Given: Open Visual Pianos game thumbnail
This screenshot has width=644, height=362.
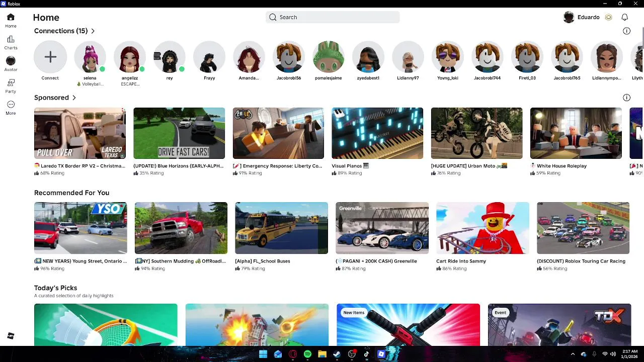Looking at the screenshot, I should pyautogui.click(x=377, y=133).
